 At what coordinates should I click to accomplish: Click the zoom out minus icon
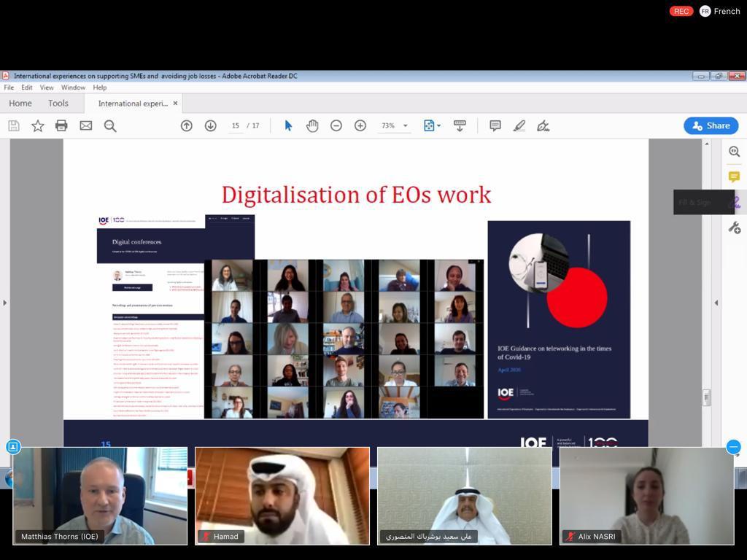336,125
